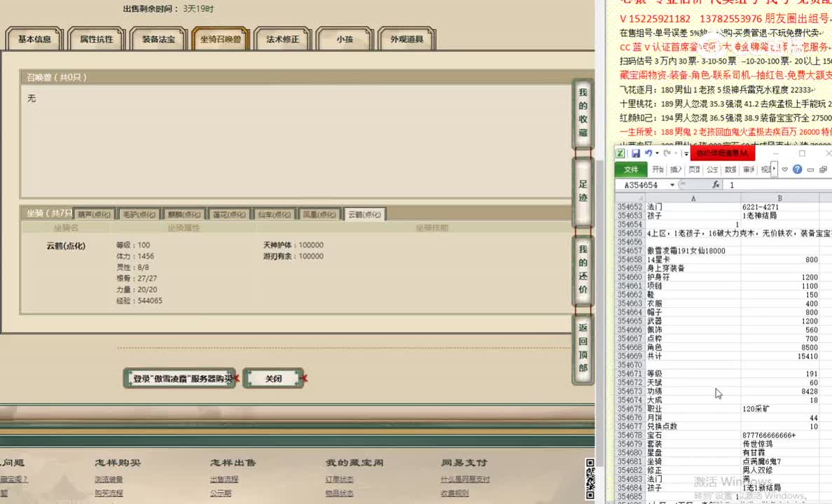
Task: Expand the Excel name box dropdown
Action: pyautogui.click(x=672, y=185)
